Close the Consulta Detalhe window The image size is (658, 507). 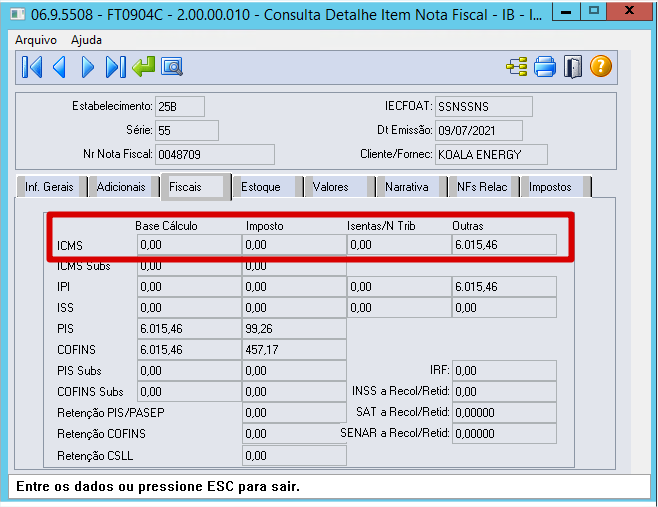(x=629, y=11)
